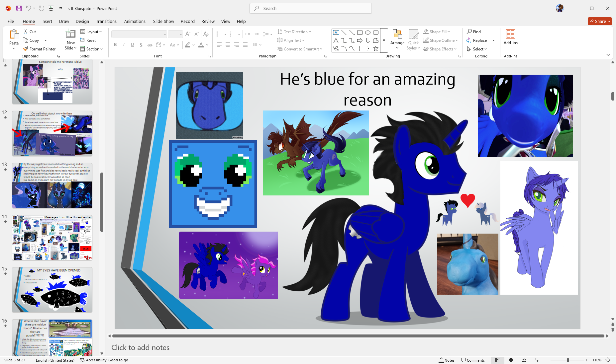Image resolution: width=616 pixels, height=364 pixels.
Task: Switch to the Design tab
Action: point(82,21)
